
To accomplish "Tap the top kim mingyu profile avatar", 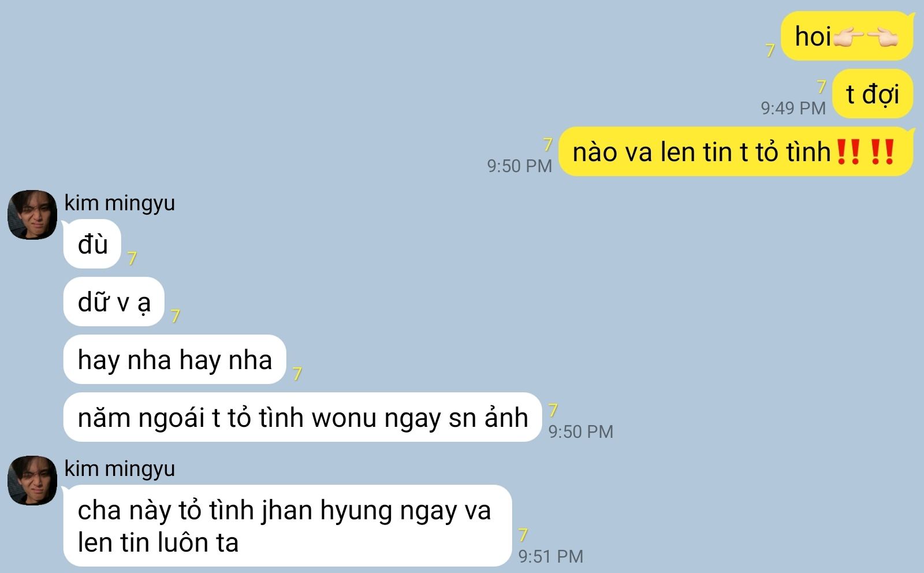I will tap(32, 214).
